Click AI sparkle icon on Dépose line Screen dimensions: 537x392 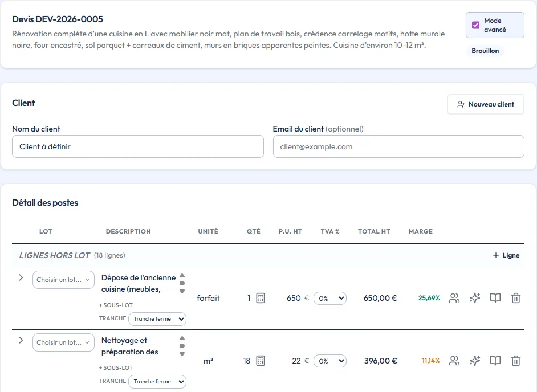tap(475, 298)
